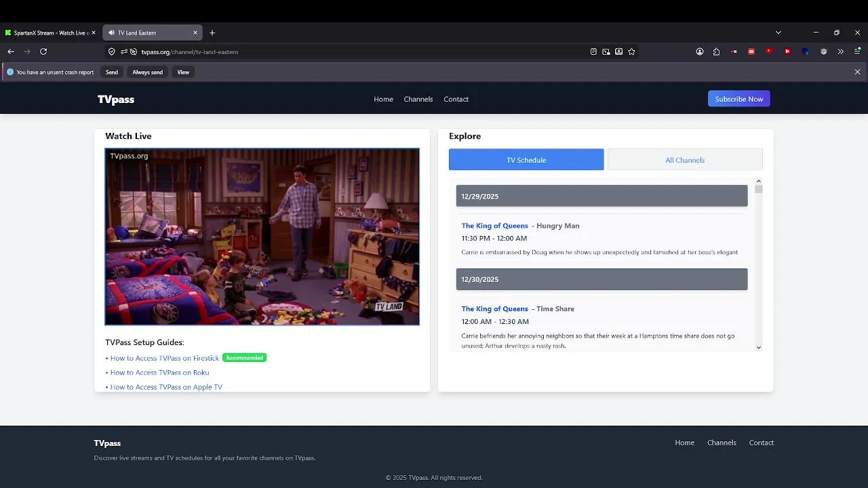Click the install/download page icon in address bar
This screenshot has width=868, height=488.
click(619, 52)
